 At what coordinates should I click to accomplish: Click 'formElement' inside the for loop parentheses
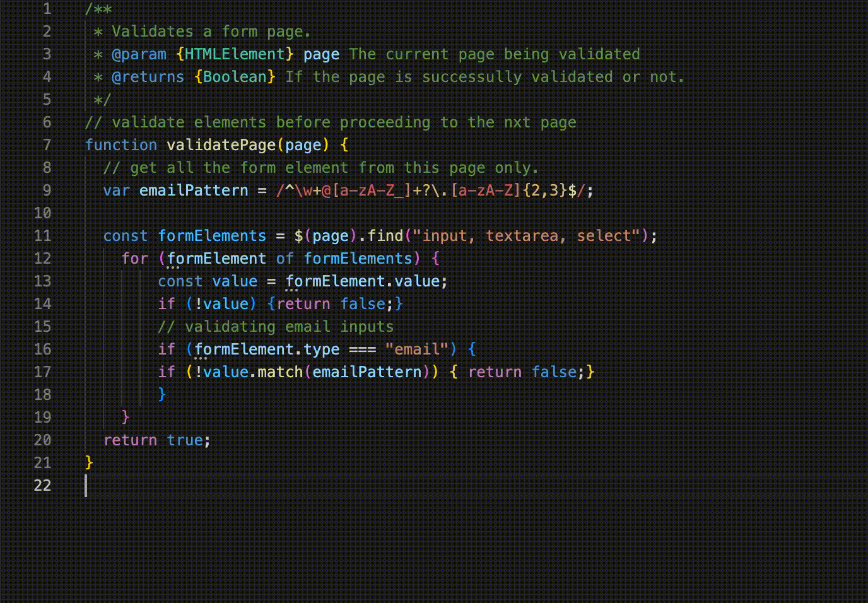pos(216,259)
